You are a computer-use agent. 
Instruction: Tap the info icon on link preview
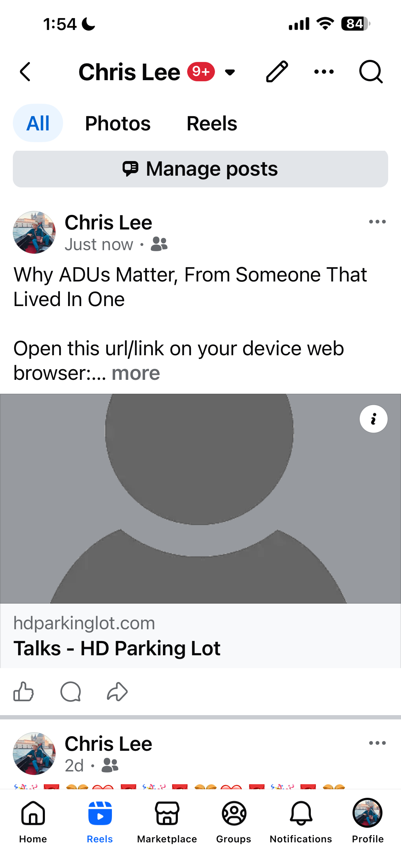[374, 419]
